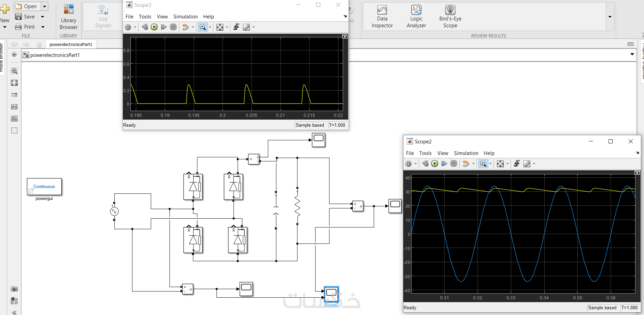Click the Triggers icon in Scope2
This screenshot has height=315, width=644.
point(517,164)
